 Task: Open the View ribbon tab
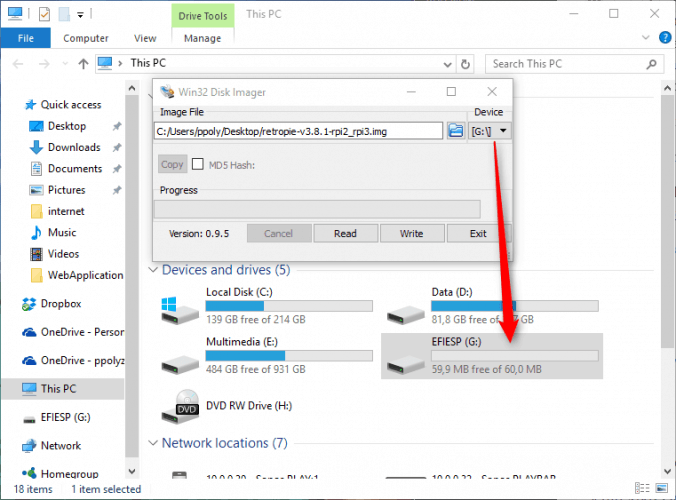[145, 38]
